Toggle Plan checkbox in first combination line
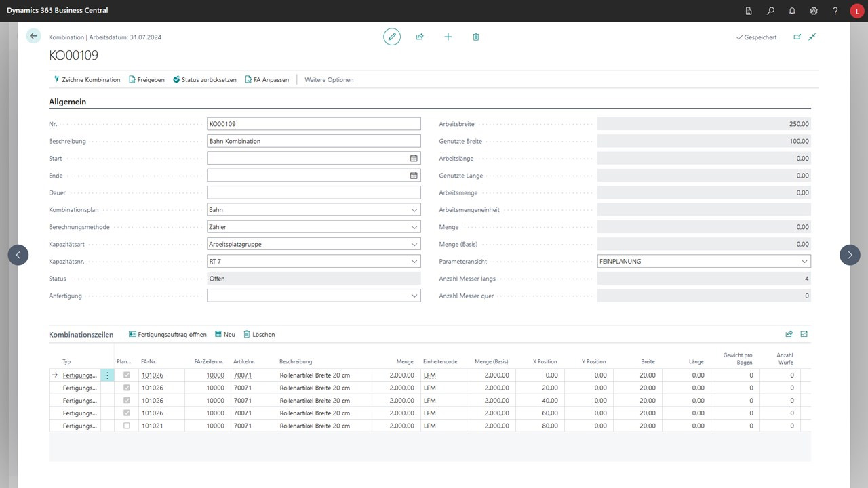The width and height of the screenshot is (868, 488). pyautogui.click(x=126, y=375)
